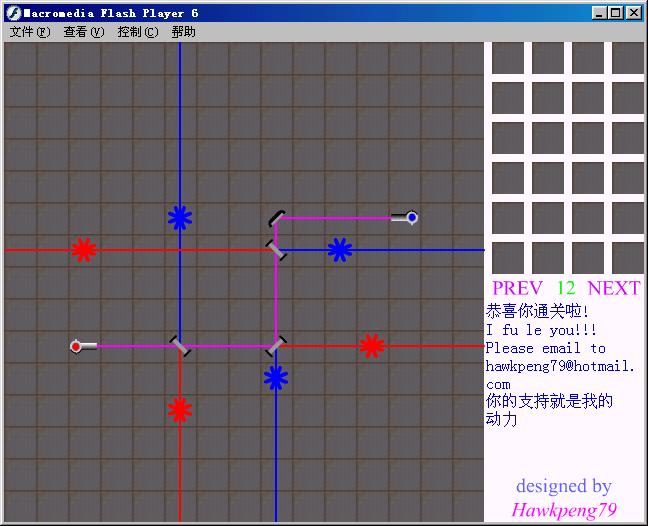Screen dimensions: 648x526
Task: Click blue star on the lower vertical blue beam
Action: coord(276,378)
